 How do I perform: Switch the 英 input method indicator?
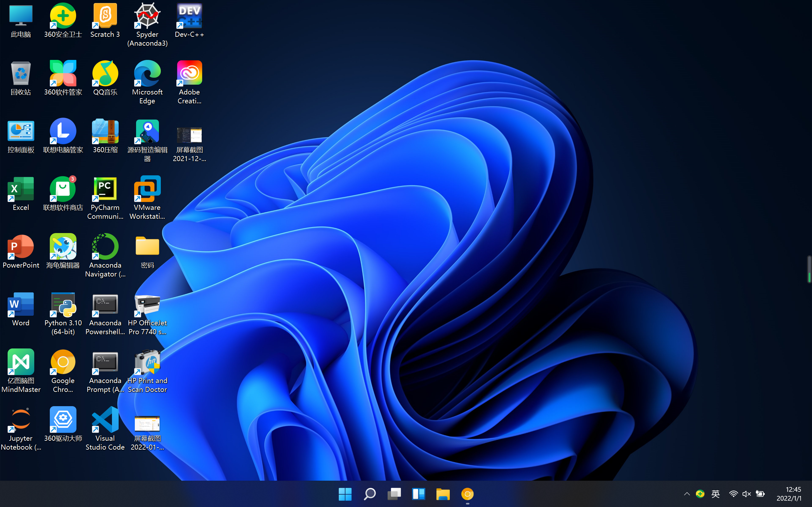pyautogui.click(x=715, y=494)
